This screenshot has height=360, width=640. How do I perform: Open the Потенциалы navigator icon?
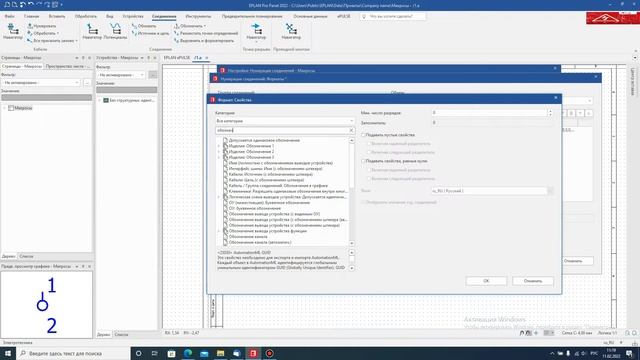115,31
